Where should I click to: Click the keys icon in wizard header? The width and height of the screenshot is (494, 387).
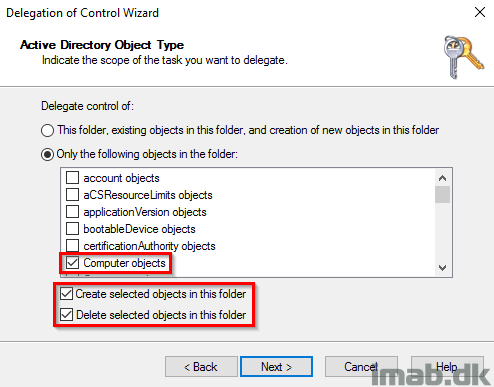pyautogui.click(x=463, y=57)
